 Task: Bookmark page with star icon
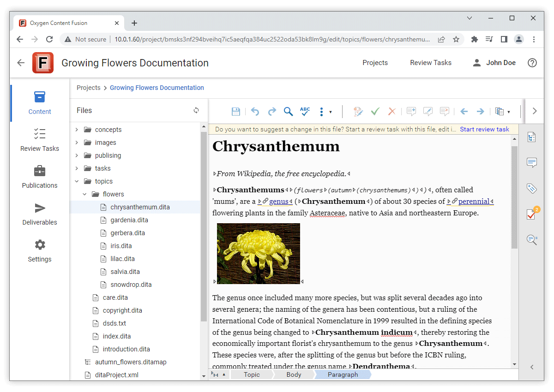point(456,39)
